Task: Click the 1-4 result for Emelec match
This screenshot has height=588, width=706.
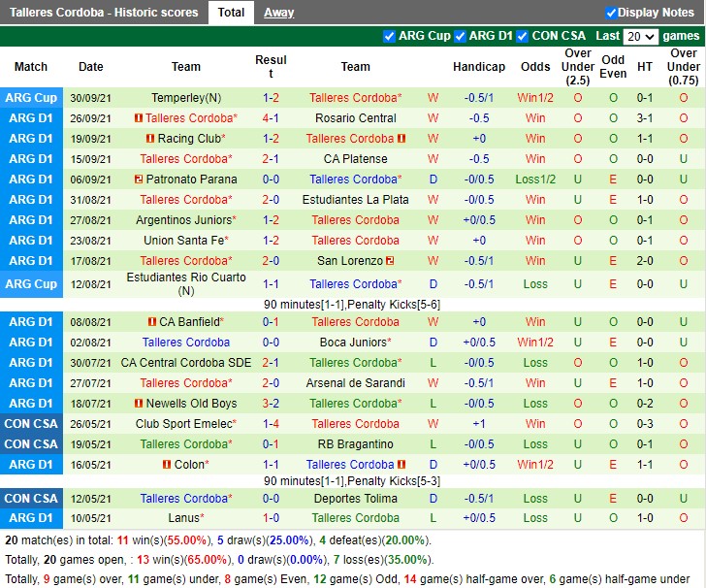Action: [272, 424]
